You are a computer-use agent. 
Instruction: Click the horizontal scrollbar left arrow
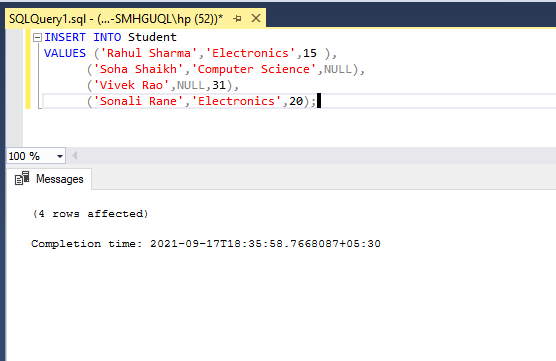pos(74,156)
